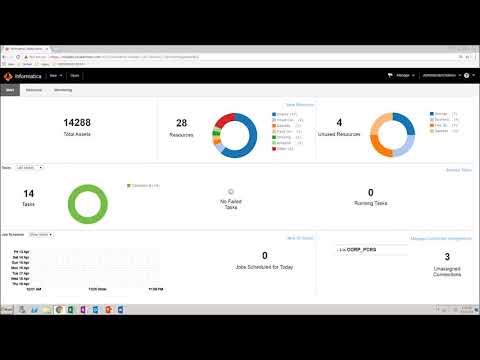480x360 pixels.
Task: Open OneNote from the taskbar
Action: pos(83,310)
